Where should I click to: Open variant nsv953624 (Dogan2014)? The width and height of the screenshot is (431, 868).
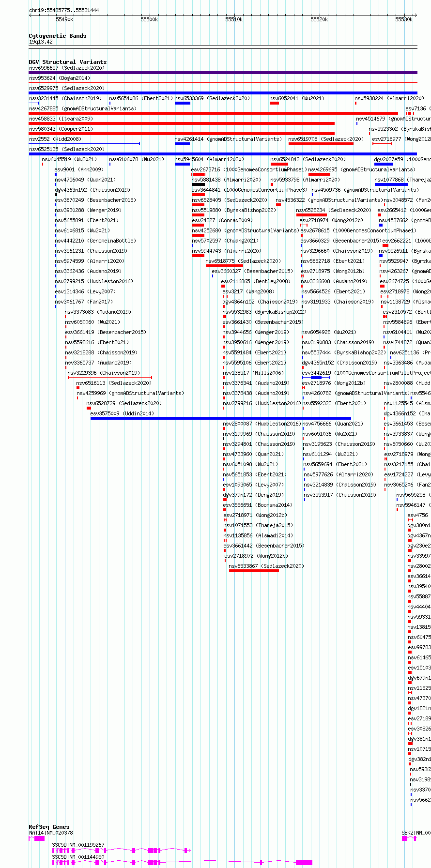coord(60,78)
